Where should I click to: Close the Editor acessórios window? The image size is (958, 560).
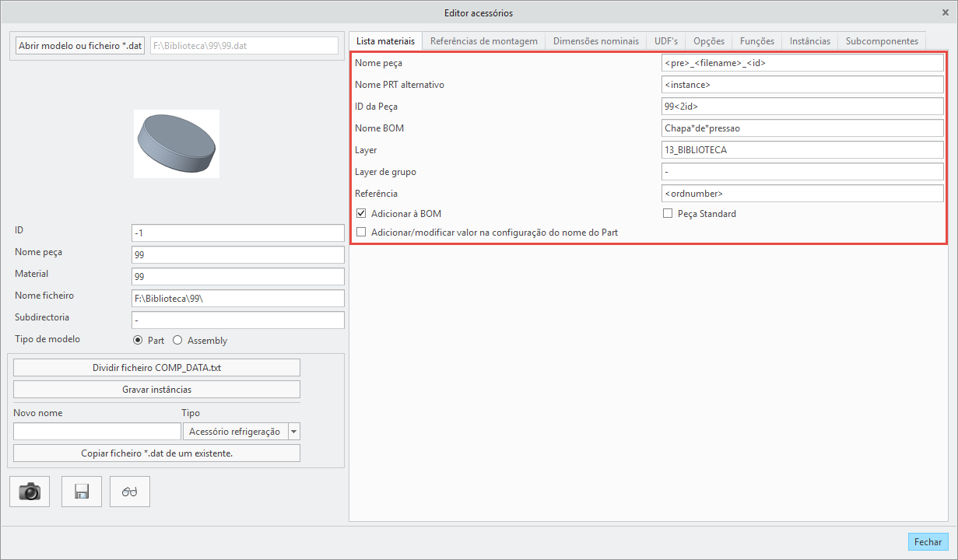(946, 12)
